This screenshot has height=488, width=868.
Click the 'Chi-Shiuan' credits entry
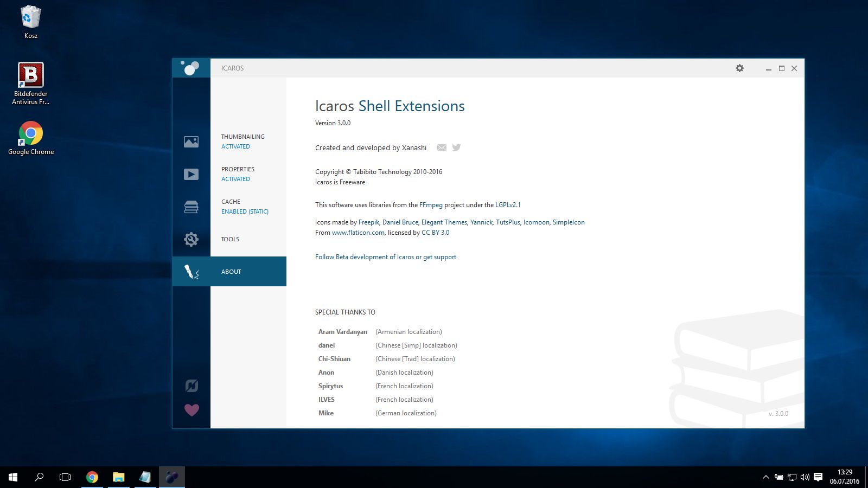coord(334,359)
